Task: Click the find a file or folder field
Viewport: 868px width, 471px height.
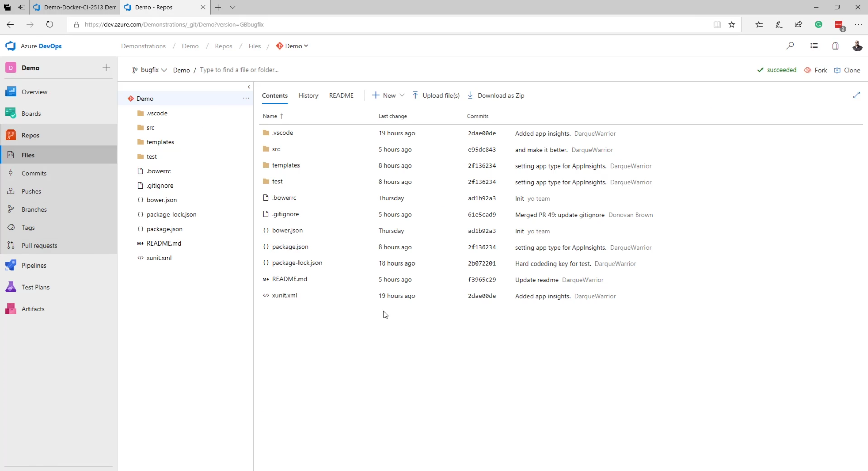Action: pyautogui.click(x=239, y=70)
